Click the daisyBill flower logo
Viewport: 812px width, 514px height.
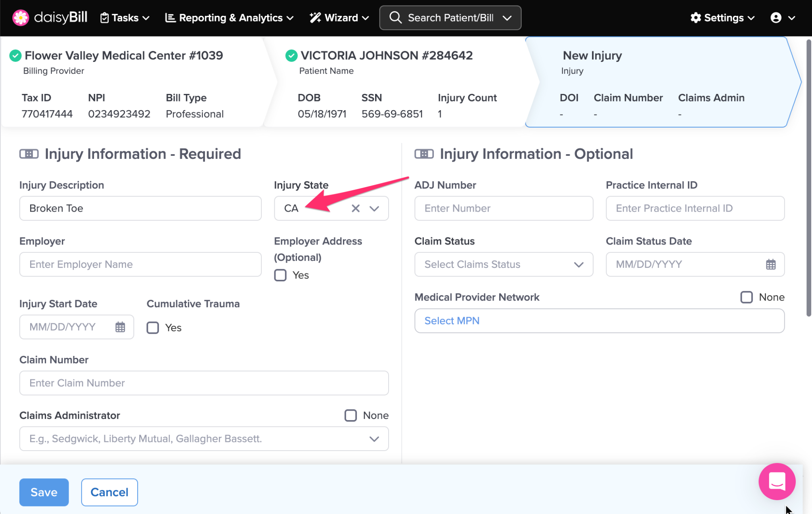click(x=20, y=18)
